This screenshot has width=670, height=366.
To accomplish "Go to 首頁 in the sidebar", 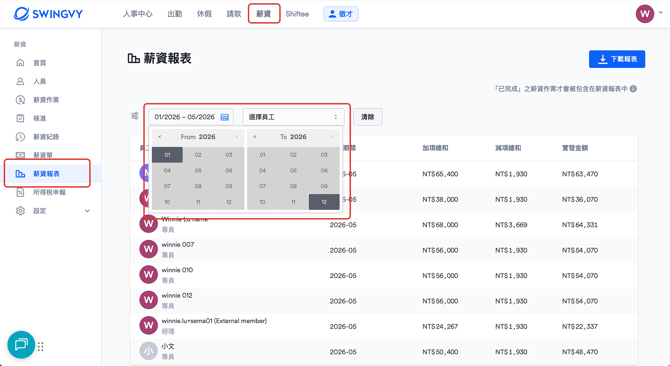I will point(40,63).
